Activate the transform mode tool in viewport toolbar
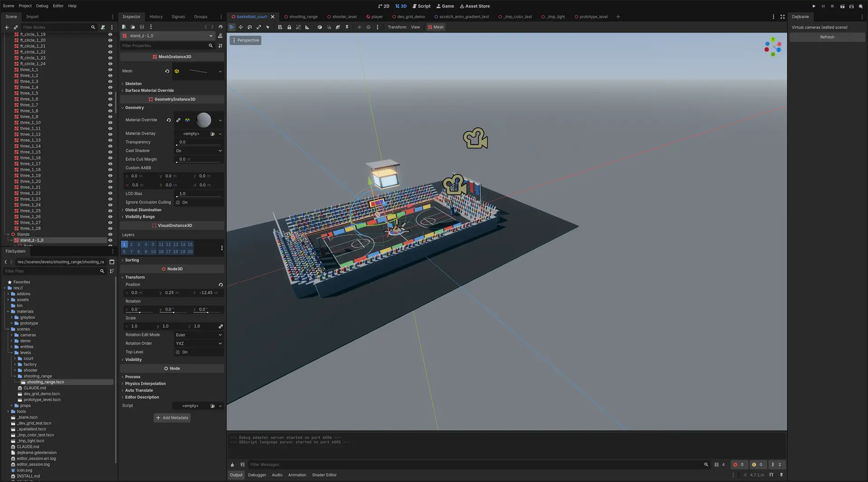The image size is (868, 482). tap(231, 27)
